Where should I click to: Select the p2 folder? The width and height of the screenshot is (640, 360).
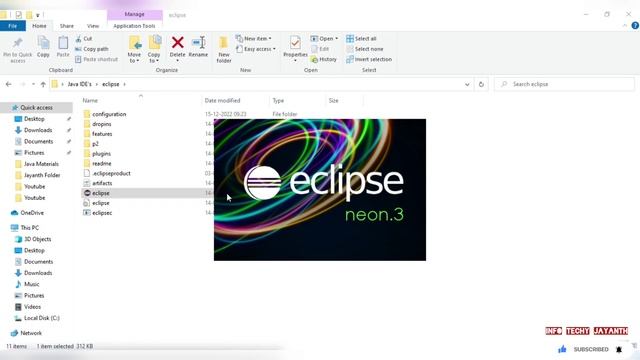(91, 144)
